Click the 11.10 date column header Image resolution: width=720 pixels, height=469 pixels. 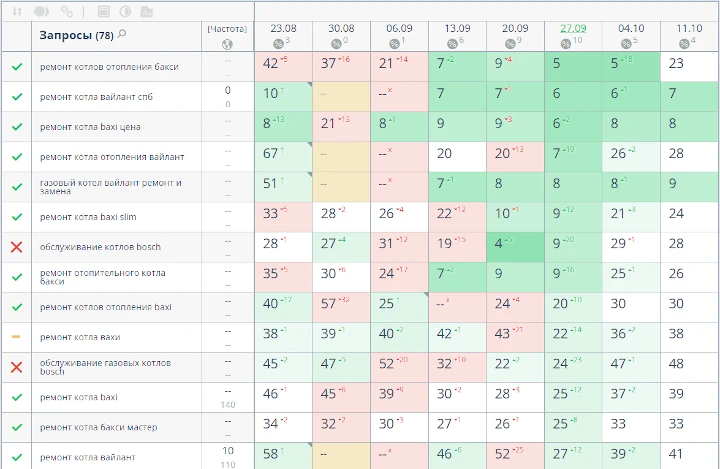(689, 29)
